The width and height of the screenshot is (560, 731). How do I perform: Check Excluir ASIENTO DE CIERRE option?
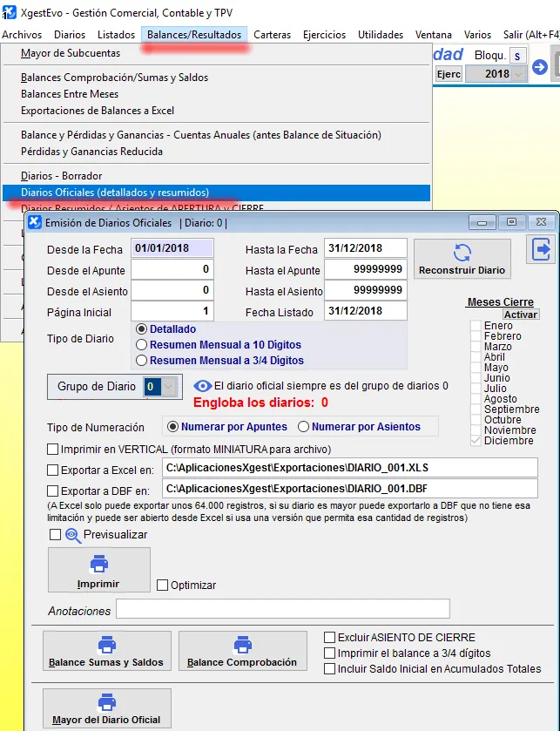(329, 638)
